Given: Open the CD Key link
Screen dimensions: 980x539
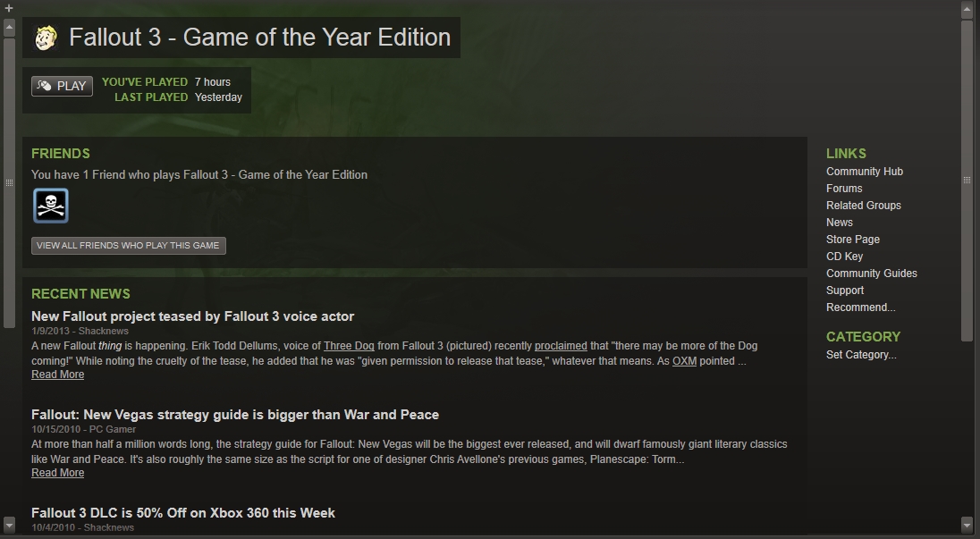Looking at the screenshot, I should [844, 257].
